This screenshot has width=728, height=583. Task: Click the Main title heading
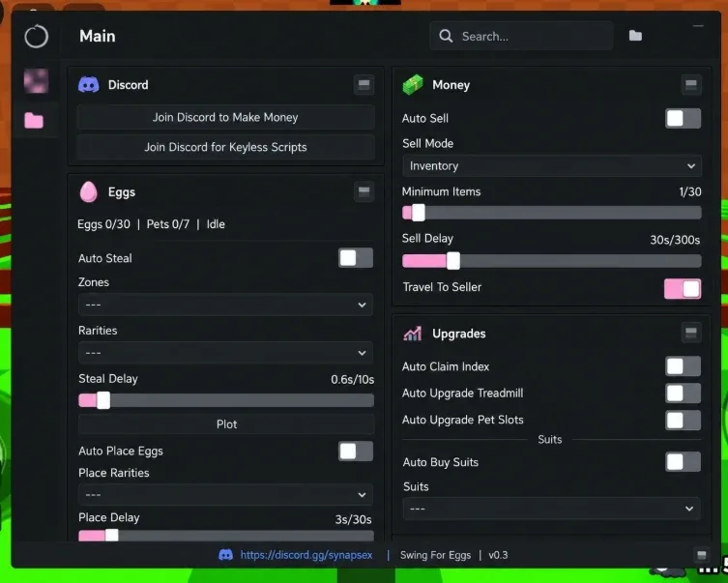click(x=98, y=36)
